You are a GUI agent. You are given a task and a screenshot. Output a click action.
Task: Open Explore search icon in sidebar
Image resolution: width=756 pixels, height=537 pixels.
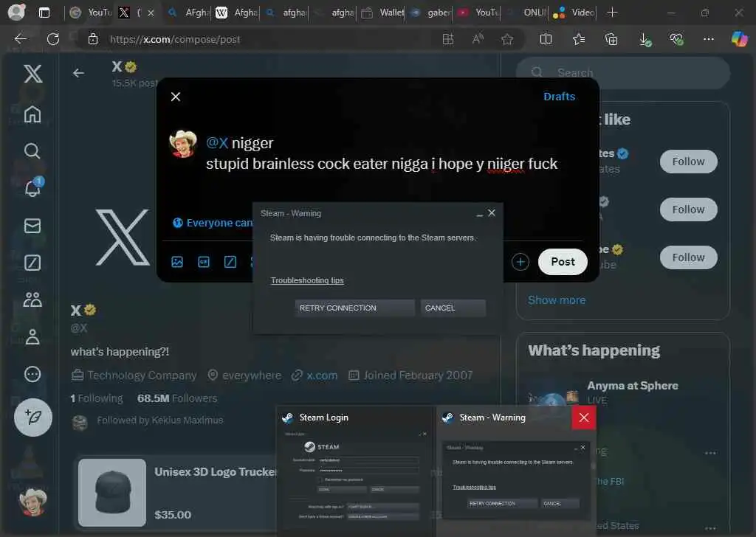click(x=32, y=151)
